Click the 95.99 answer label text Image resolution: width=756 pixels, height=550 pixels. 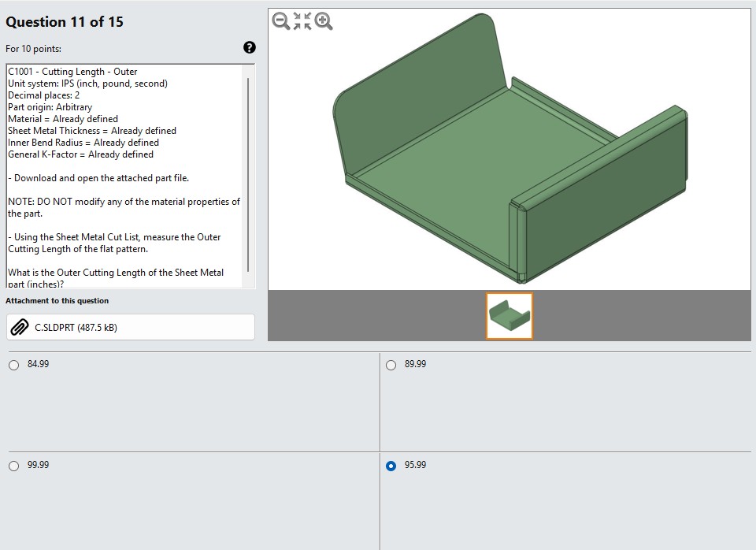[415, 465]
